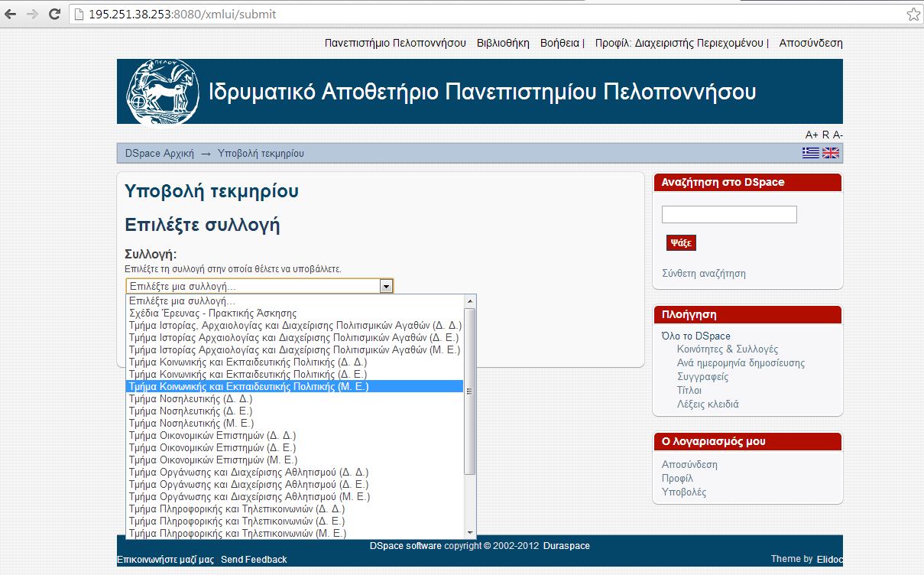Switch language via the Greek flag icon
Image resolution: width=924 pixels, height=575 pixels.
point(810,153)
